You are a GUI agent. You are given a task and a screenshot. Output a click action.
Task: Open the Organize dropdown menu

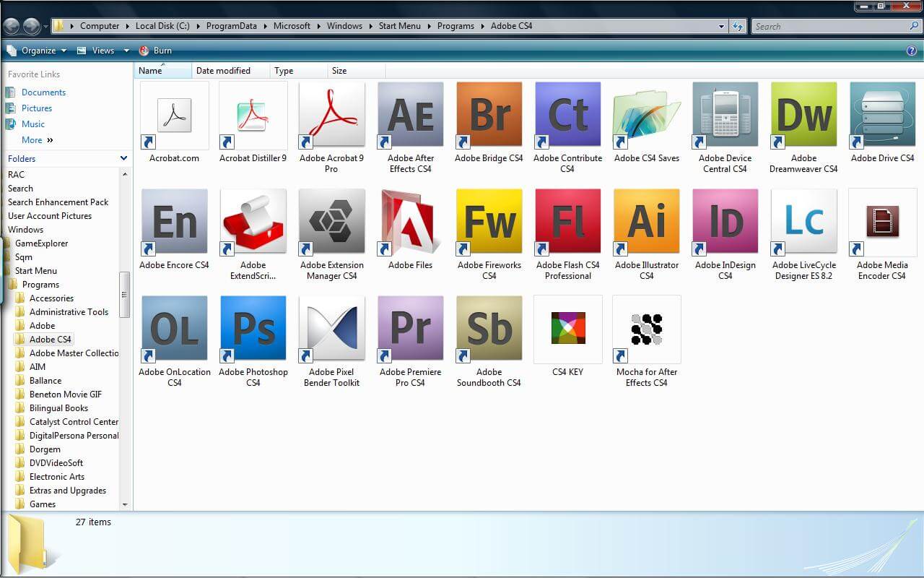tap(36, 51)
